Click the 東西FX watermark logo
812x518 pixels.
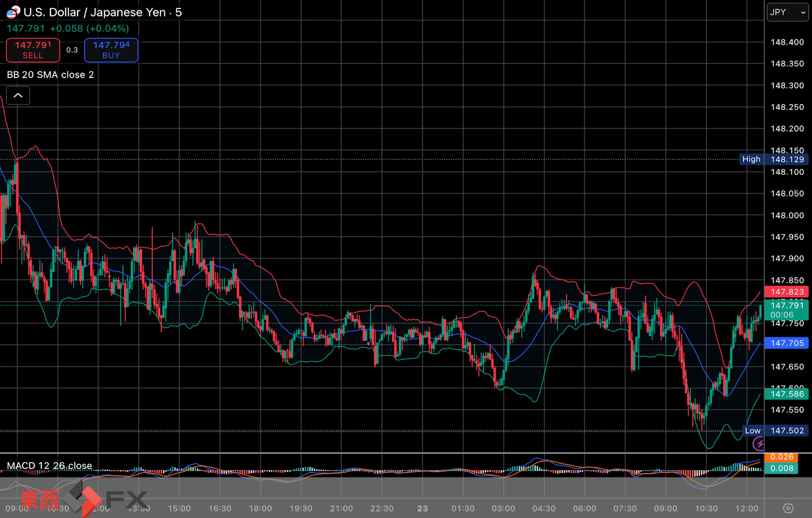click(x=83, y=499)
